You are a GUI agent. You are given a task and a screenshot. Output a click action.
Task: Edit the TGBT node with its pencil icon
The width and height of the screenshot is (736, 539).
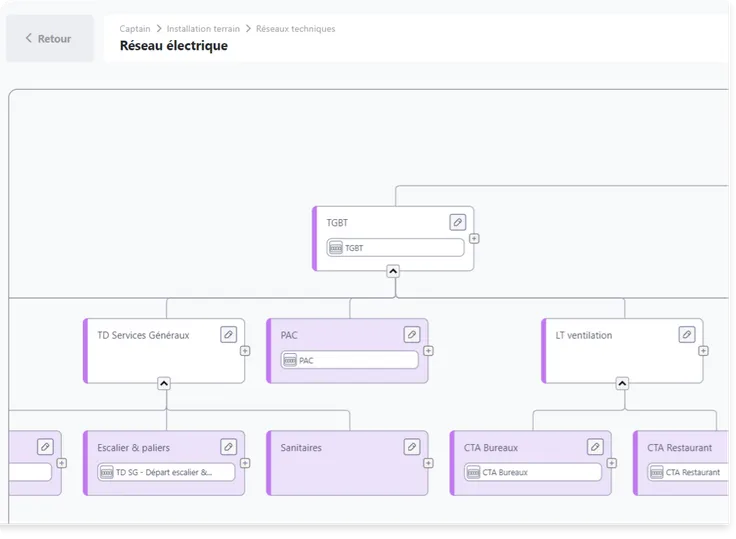[x=458, y=222]
